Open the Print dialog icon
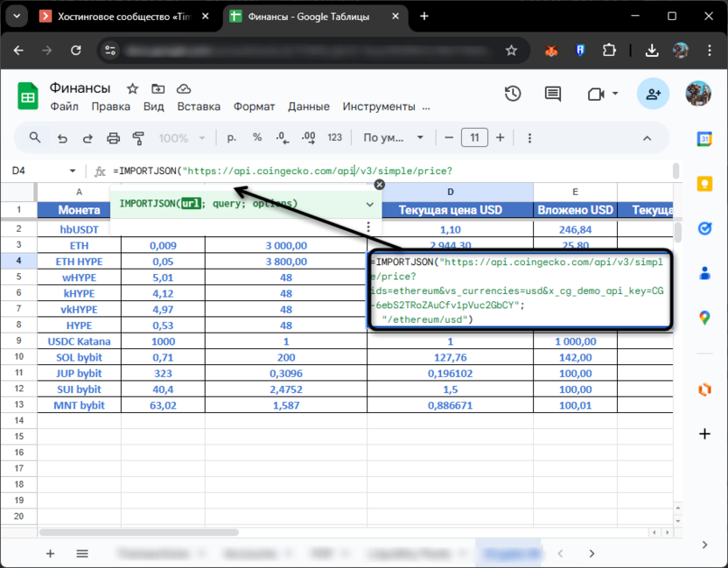The height and width of the screenshot is (568, 728). [x=112, y=137]
